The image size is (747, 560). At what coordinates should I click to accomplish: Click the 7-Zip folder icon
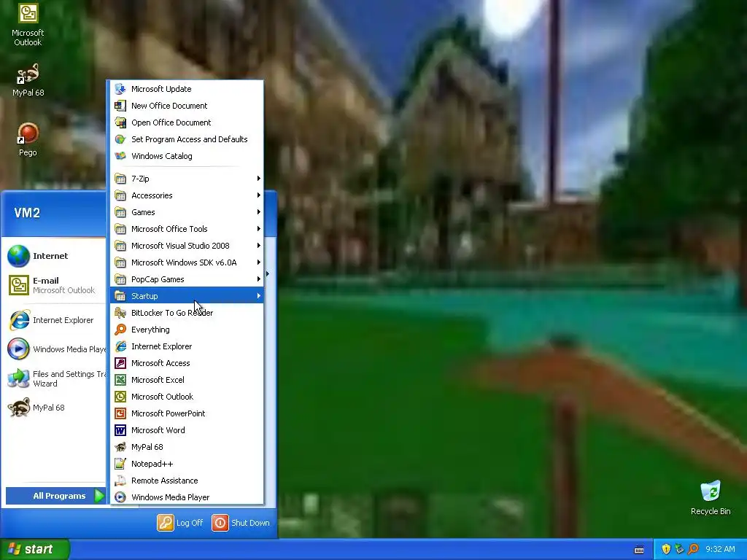[120, 179]
